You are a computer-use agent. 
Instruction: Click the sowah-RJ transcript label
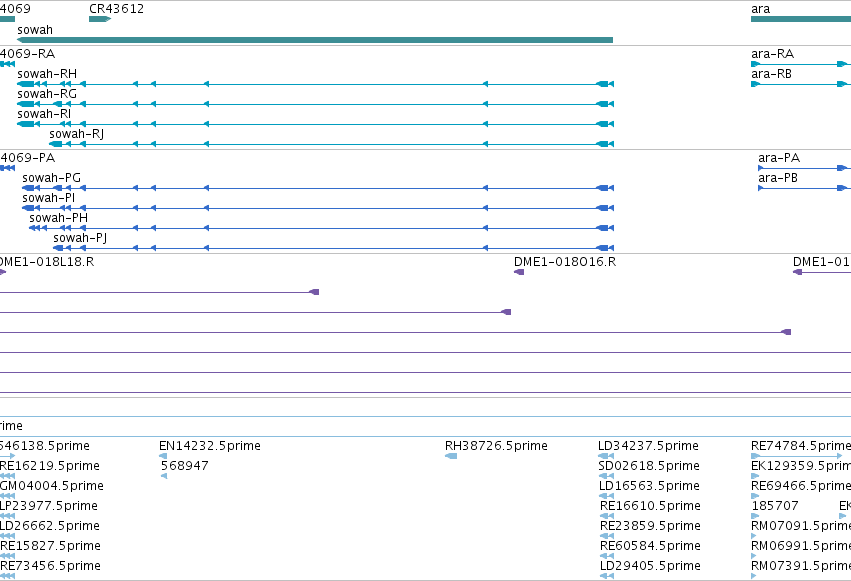tap(77, 134)
